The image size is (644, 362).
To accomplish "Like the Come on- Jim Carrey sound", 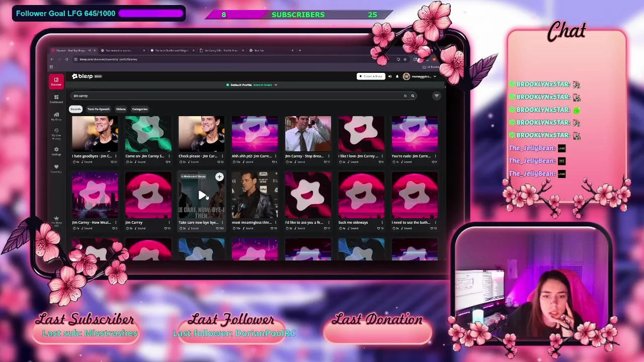I will [168, 162].
